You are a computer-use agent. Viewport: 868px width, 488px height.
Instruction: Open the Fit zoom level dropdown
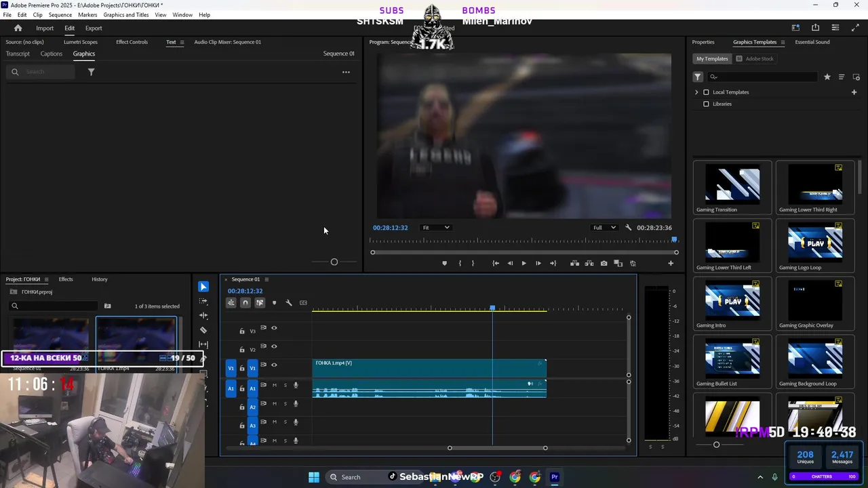tap(435, 228)
